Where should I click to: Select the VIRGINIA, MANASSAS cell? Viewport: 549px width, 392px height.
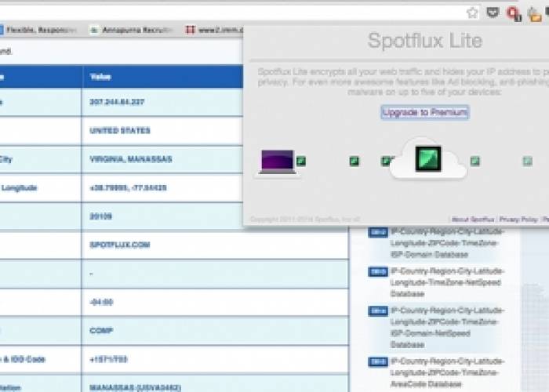point(163,159)
